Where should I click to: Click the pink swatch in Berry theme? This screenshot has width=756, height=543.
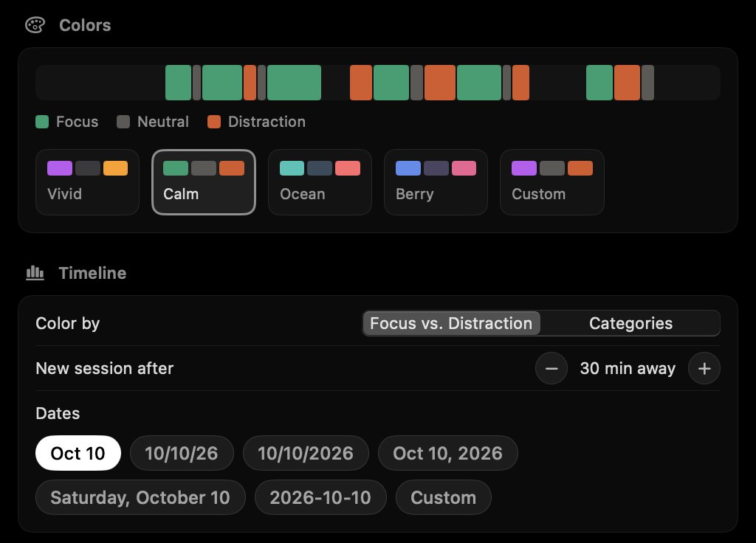[x=464, y=168]
